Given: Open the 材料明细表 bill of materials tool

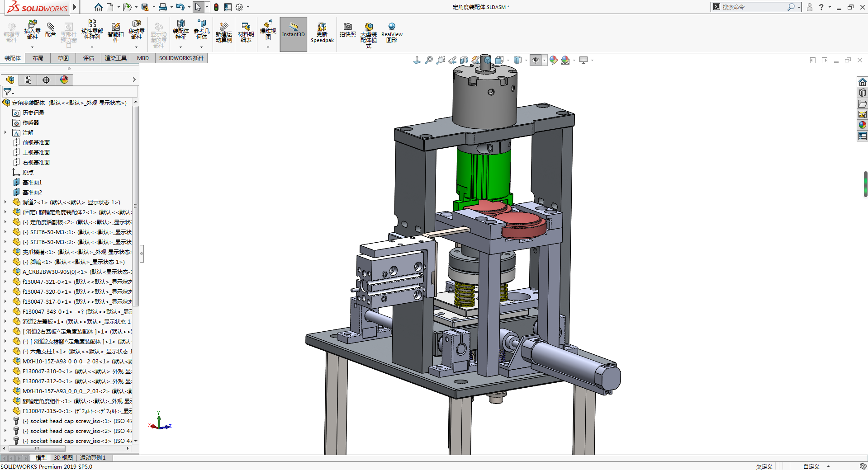Looking at the screenshot, I should tap(246, 33).
